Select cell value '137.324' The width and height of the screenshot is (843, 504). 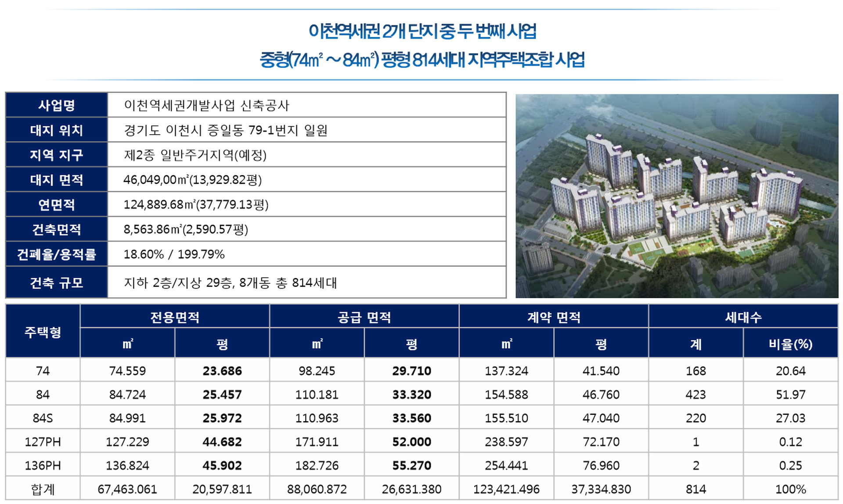(506, 371)
